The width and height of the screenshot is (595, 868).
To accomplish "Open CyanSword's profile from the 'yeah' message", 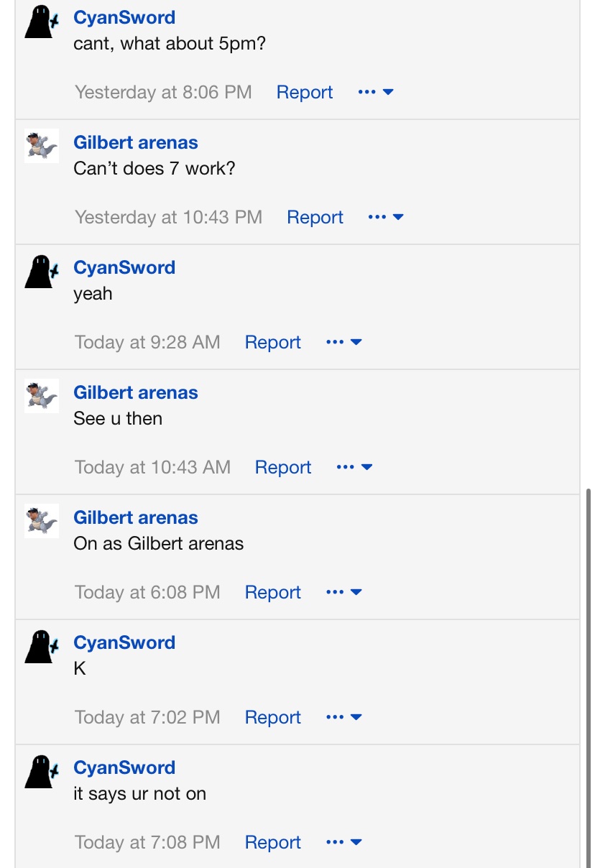I will coord(124,267).
